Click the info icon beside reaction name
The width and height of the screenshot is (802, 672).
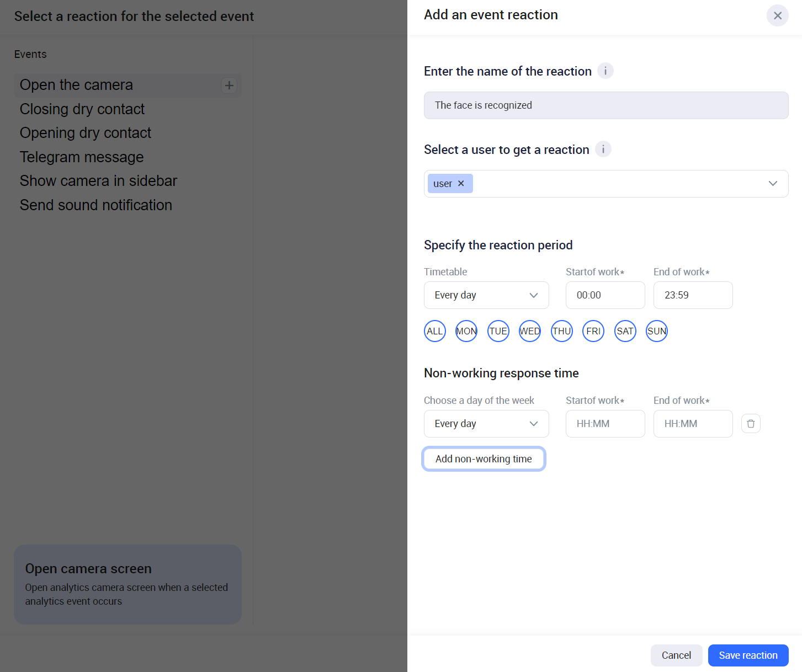606,71
